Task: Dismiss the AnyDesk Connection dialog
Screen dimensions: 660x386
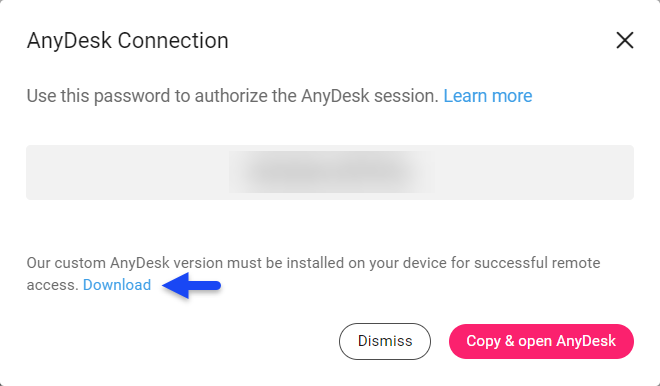Action: tap(385, 341)
